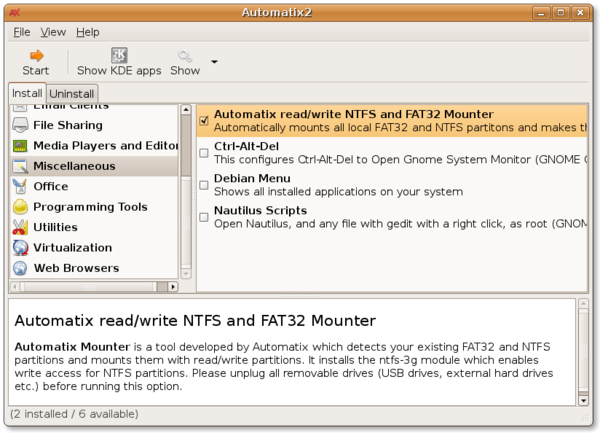Click the Miscellaneous category icon
Viewport: 600px width, 433px height.
[20, 166]
